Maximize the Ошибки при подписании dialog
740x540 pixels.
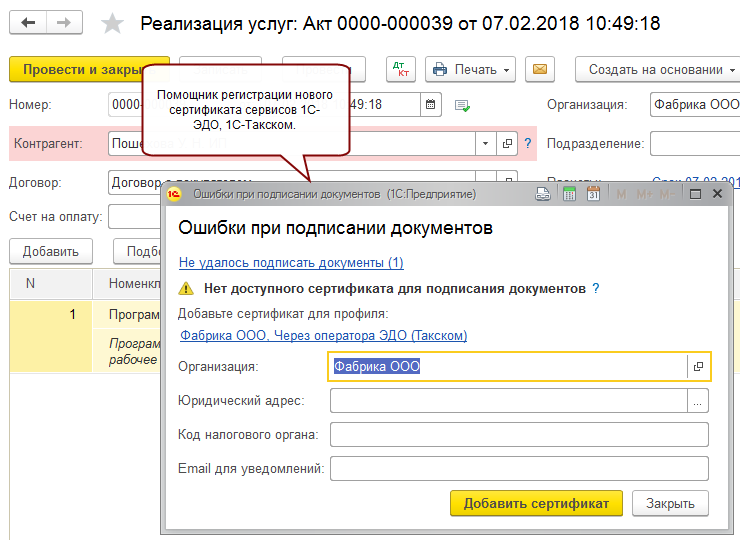(x=695, y=194)
